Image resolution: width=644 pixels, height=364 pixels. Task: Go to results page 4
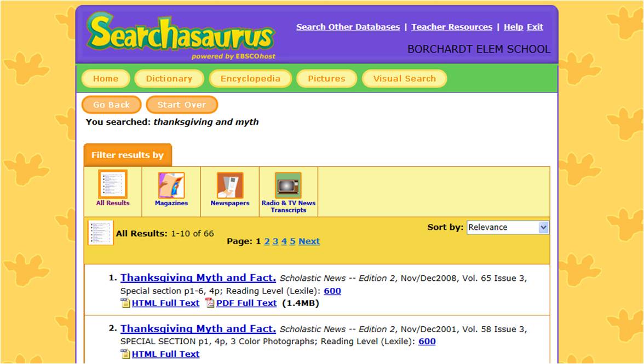284,241
